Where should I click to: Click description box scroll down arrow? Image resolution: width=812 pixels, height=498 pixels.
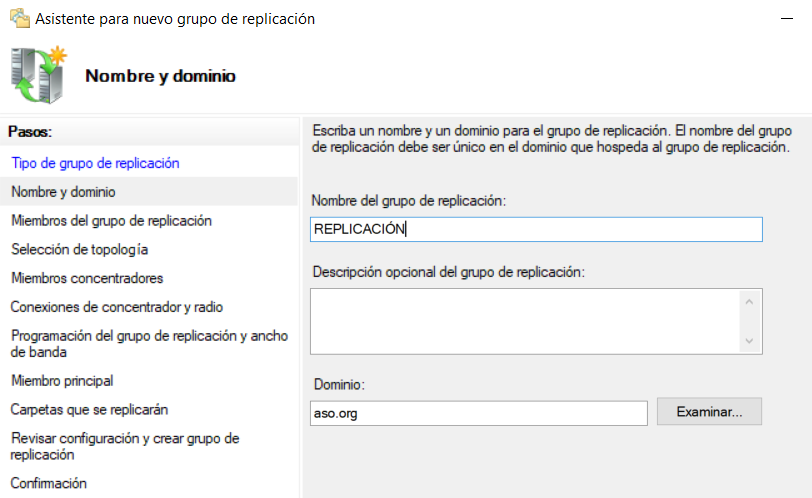click(749, 342)
